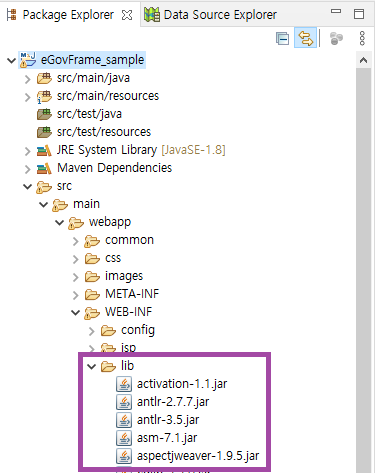
Task: Click the Data Source Explorer tab icon
Action: click(152, 15)
